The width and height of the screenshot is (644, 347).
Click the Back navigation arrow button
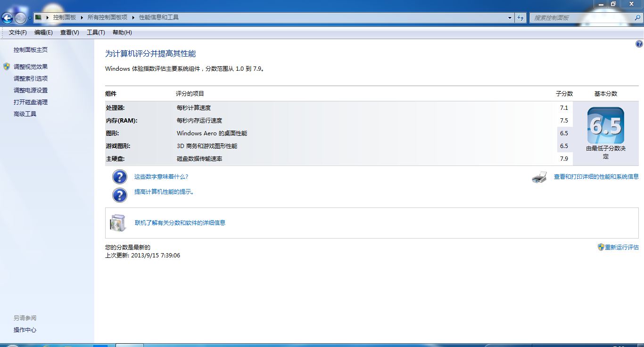point(7,18)
